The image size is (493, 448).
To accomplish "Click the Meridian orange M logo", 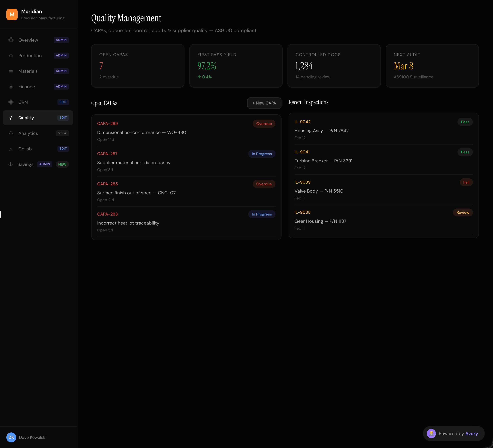I will [12, 14].
